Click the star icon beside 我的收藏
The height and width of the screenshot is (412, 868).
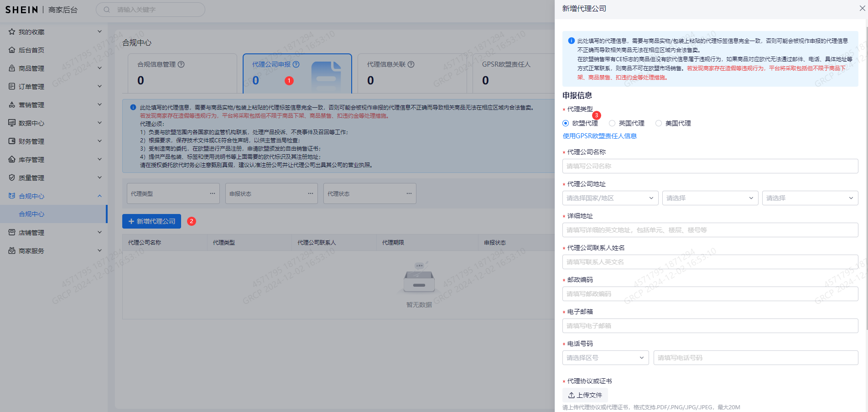(12, 31)
